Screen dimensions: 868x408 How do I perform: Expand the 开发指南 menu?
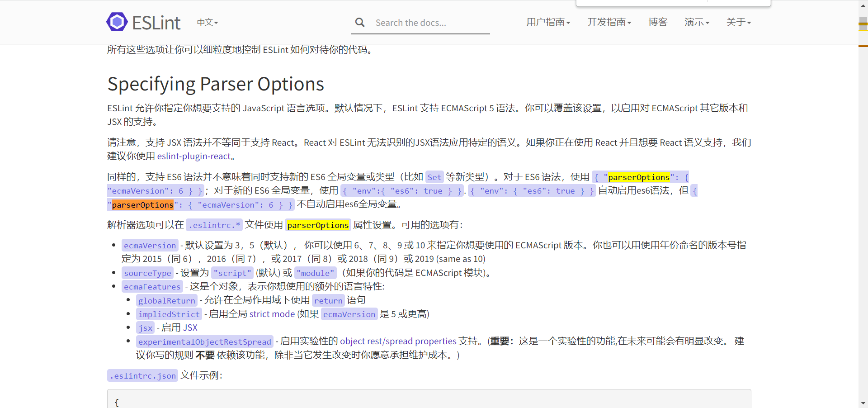[609, 22]
